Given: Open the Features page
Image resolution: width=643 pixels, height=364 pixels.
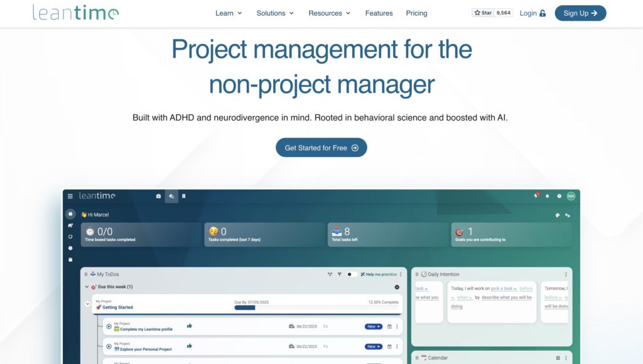Looking at the screenshot, I should tap(379, 13).
